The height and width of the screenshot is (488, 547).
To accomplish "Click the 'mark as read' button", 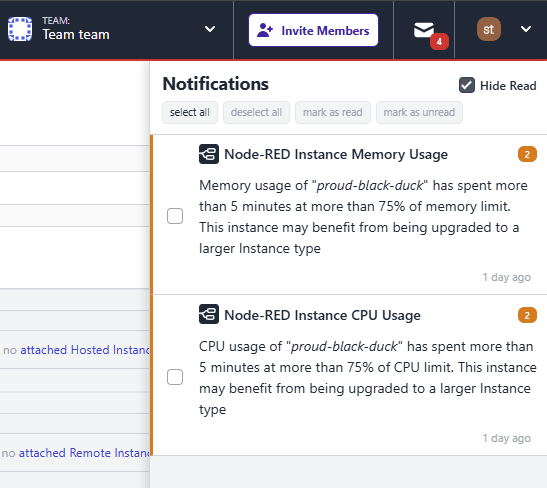I will pyautogui.click(x=333, y=112).
